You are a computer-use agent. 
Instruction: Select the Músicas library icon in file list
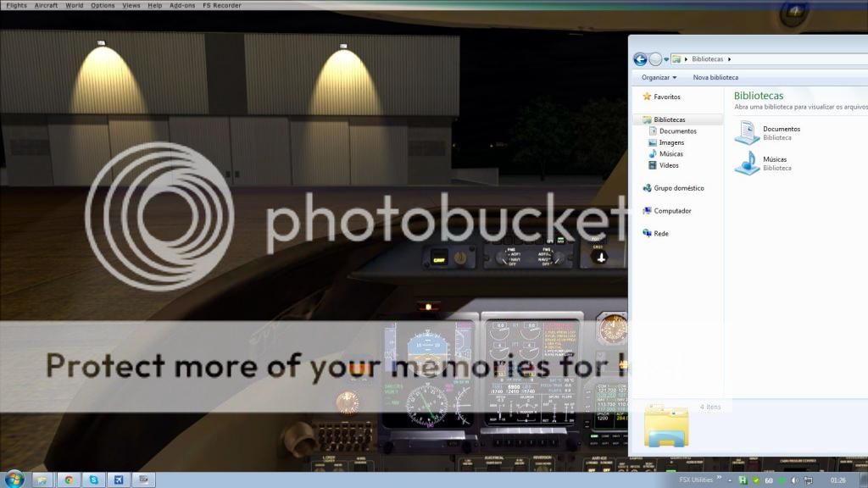tap(747, 164)
